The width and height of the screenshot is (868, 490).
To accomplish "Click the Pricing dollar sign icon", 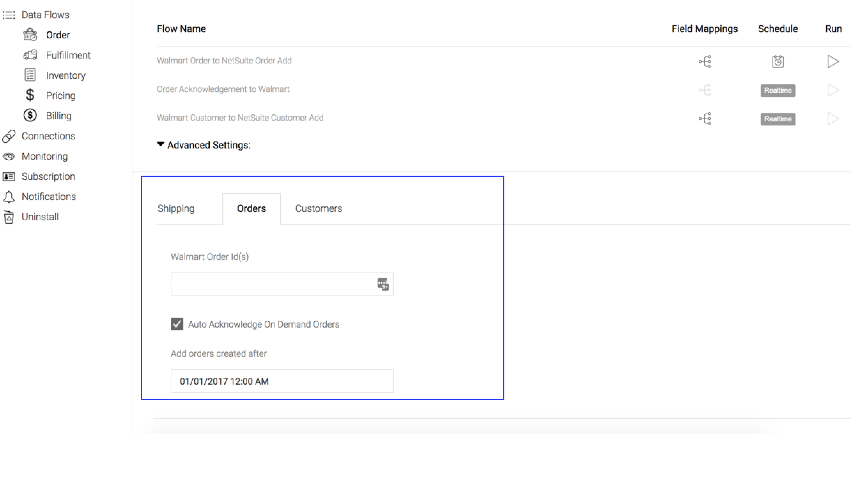I will click(x=30, y=95).
